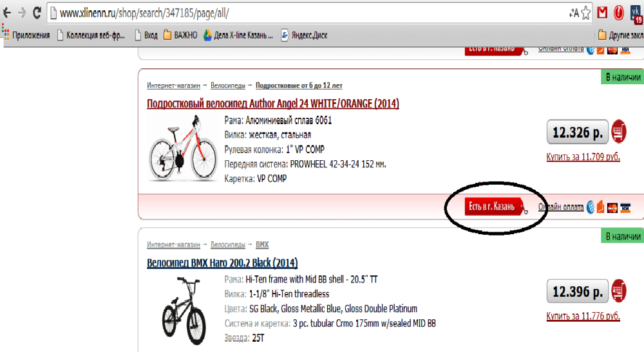Click the BMX Haro bike thumbnail
The width and height of the screenshot is (644, 352).
(184, 311)
